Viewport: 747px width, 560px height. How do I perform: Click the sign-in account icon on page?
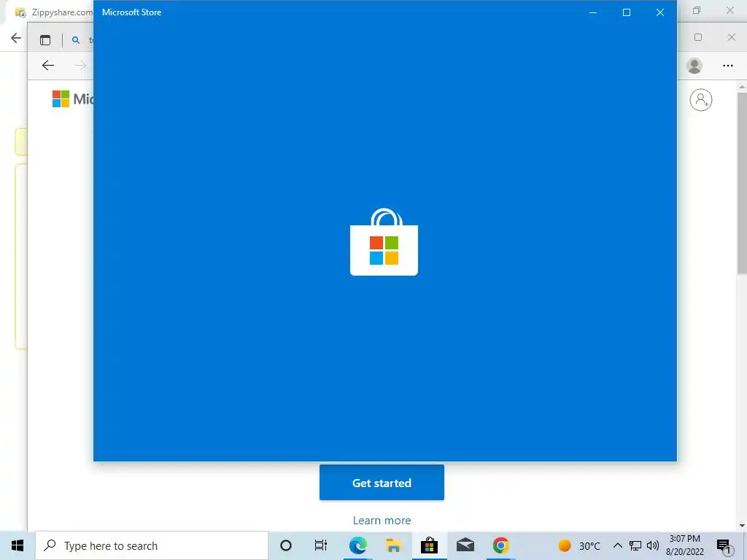[701, 100]
